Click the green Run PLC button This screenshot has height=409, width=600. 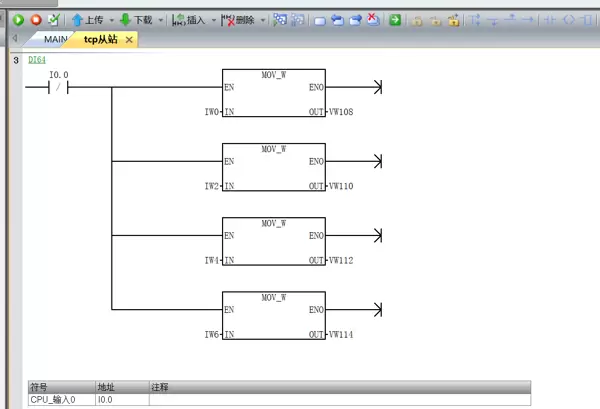pos(19,19)
